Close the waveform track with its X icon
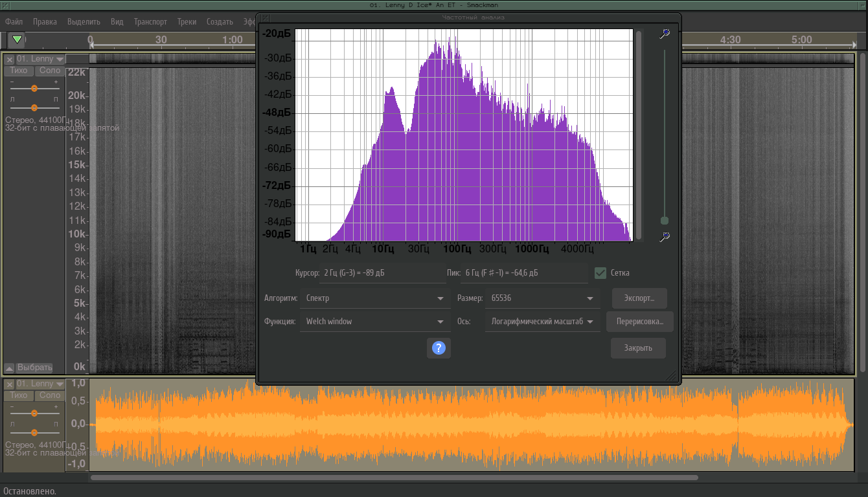This screenshot has height=497, width=868. [x=10, y=384]
